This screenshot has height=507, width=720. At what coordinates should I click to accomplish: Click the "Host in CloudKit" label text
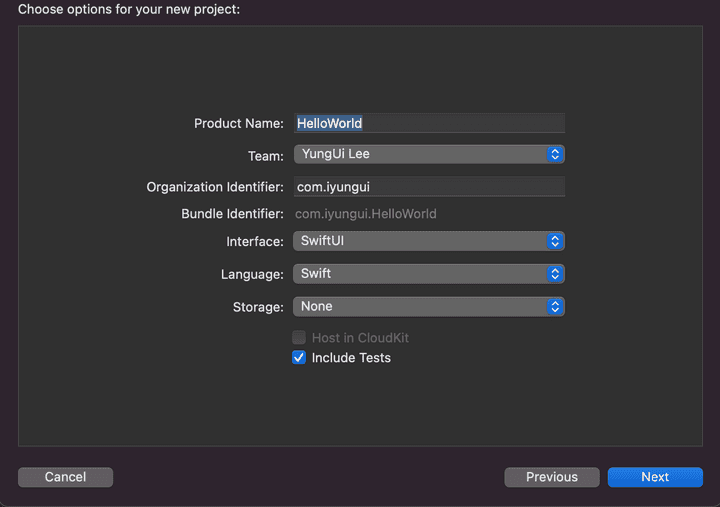(360, 338)
